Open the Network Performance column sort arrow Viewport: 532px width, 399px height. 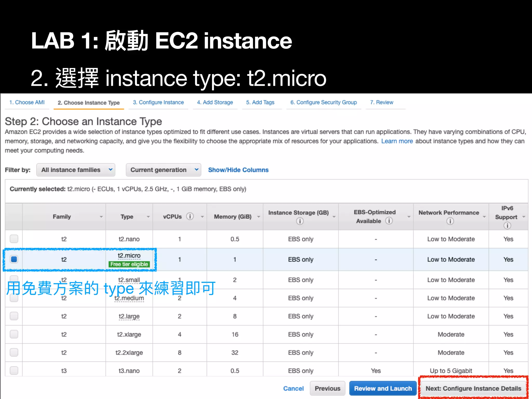pyautogui.click(x=484, y=217)
